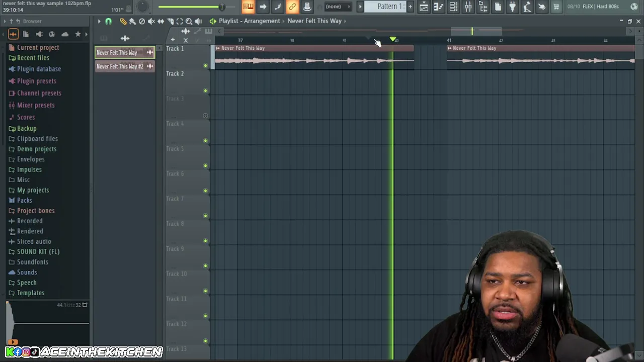Select Never Felt This Way #2 in picker

[125, 66]
